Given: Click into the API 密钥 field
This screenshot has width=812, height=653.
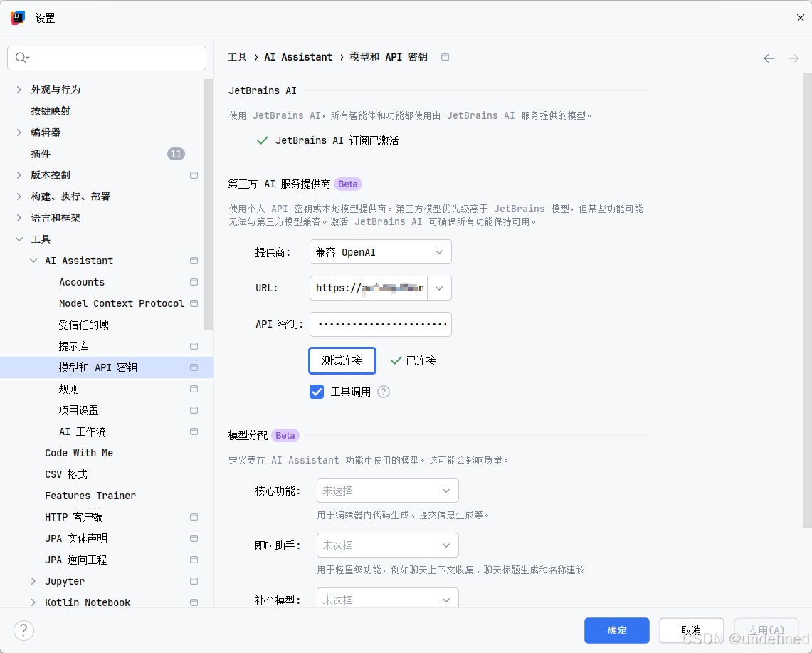Looking at the screenshot, I should click(x=380, y=325).
